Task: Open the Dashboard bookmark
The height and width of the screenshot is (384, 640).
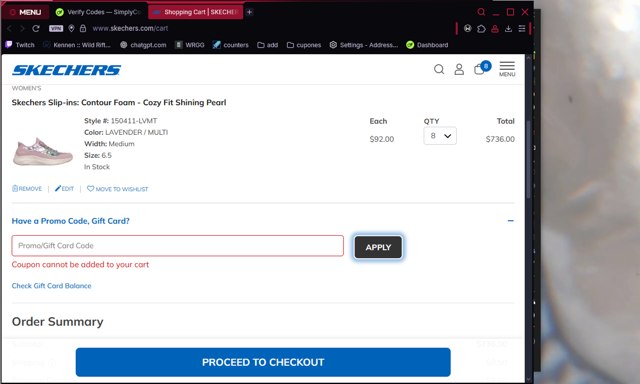Action: (427, 45)
